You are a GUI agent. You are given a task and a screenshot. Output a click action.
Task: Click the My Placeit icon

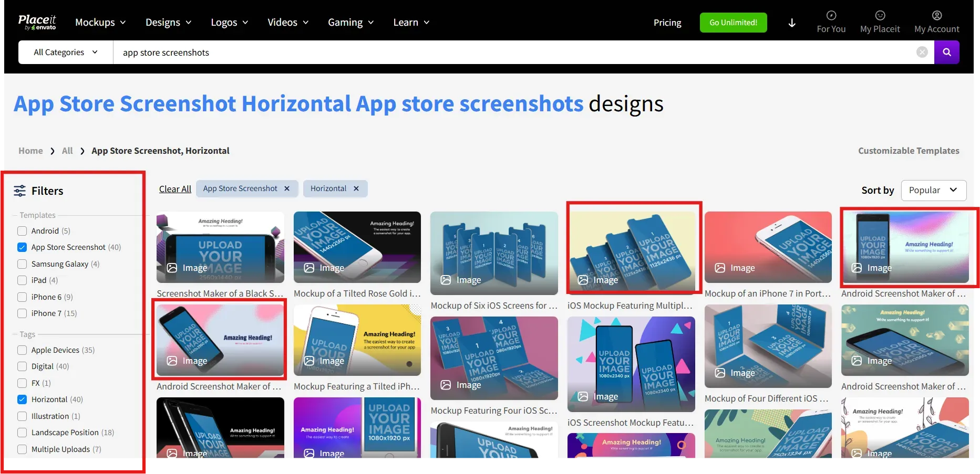(x=880, y=16)
